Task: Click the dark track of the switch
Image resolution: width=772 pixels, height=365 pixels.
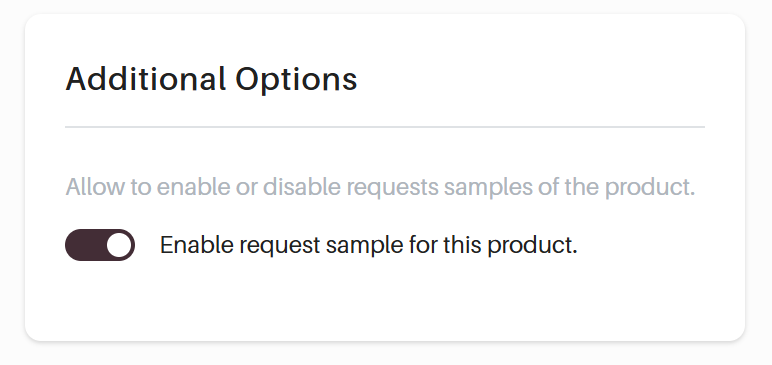Action: pyautogui.click(x=85, y=245)
